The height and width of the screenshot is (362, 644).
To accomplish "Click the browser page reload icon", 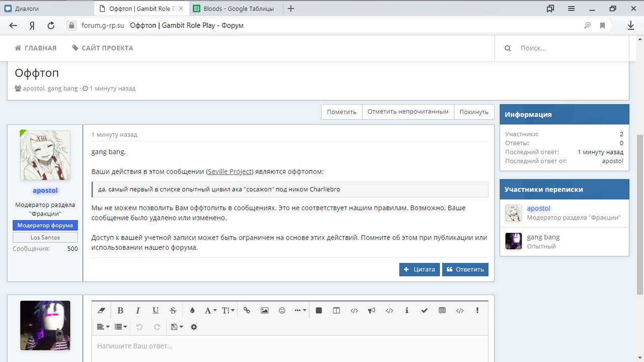I will pyautogui.click(x=51, y=26).
